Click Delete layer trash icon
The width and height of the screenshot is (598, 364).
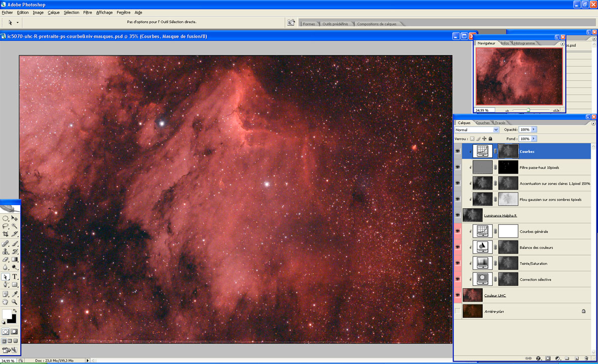click(x=587, y=358)
